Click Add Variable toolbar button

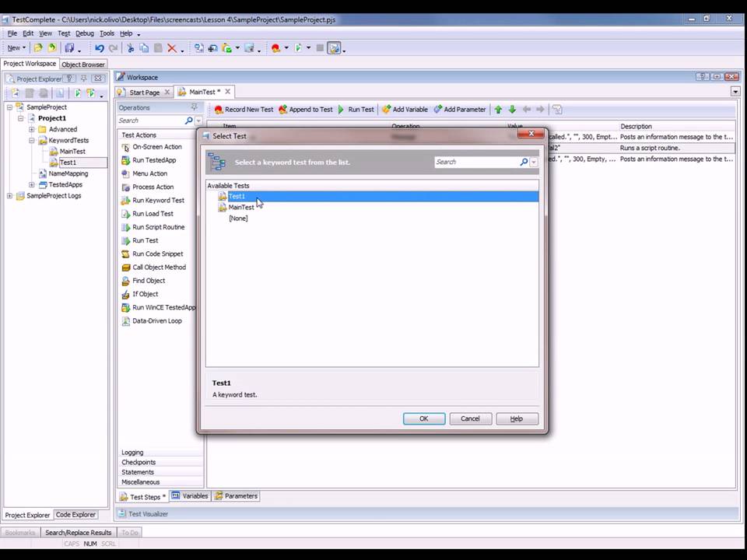405,110
